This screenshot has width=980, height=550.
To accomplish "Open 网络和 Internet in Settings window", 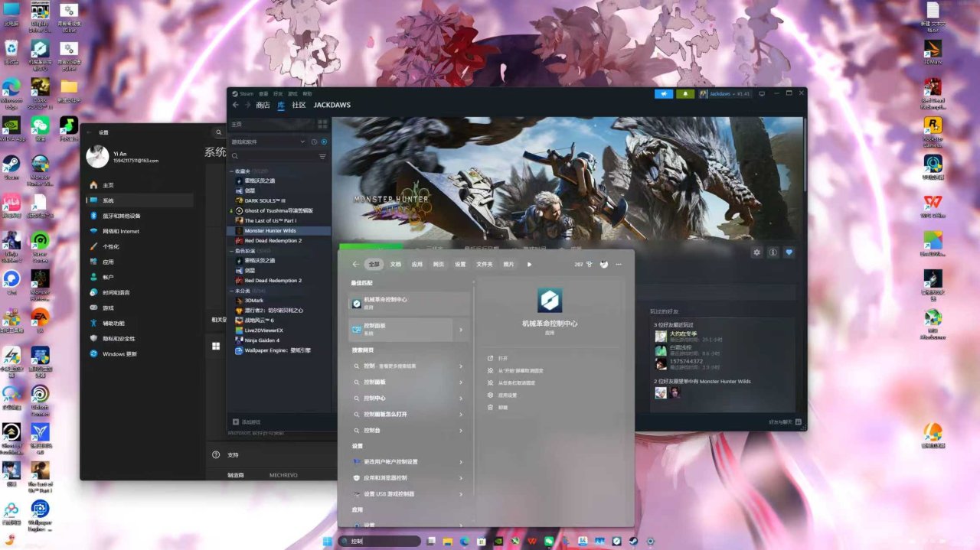I will [x=139, y=231].
